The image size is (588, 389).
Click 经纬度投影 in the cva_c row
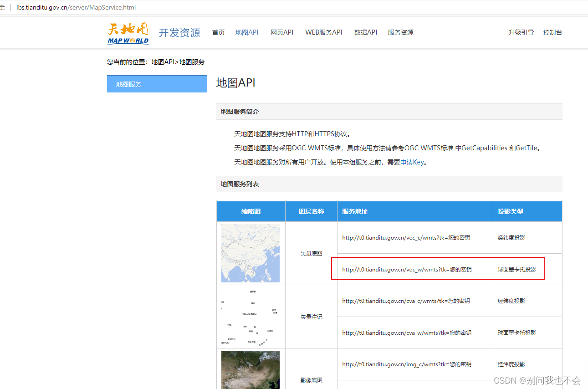[x=511, y=301]
